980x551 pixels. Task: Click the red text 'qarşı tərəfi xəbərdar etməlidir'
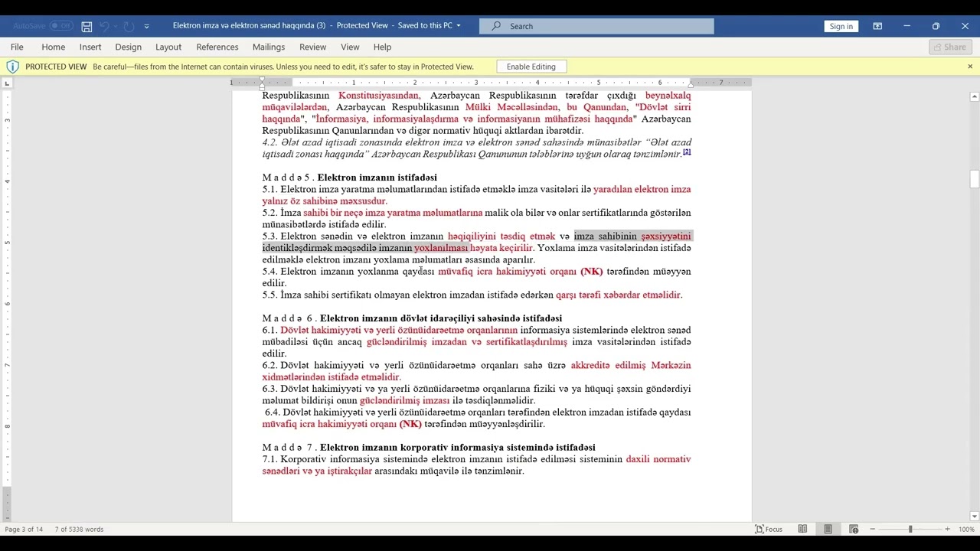pyautogui.click(x=618, y=295)
